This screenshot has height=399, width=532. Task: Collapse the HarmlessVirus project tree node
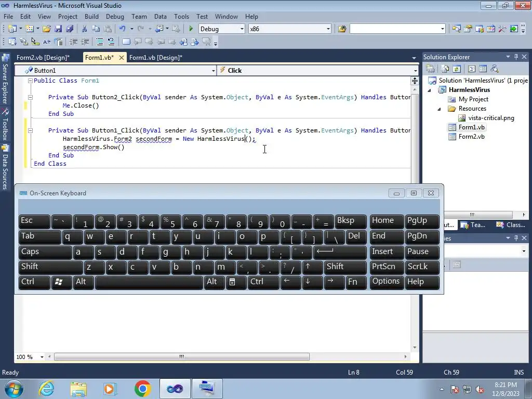pyautogui.click(x=430, y=90)
